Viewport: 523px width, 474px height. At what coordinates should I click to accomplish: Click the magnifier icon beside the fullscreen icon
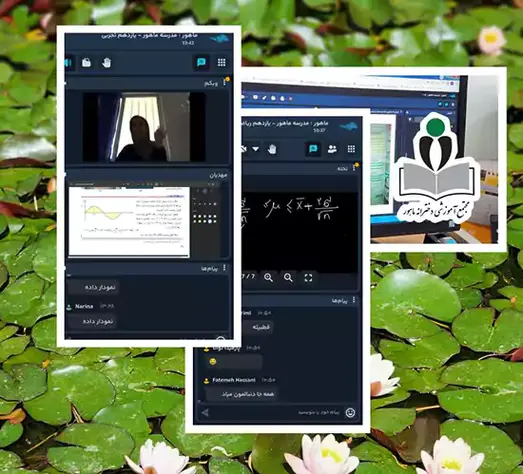pyautogui.click(x=289, y=278)
